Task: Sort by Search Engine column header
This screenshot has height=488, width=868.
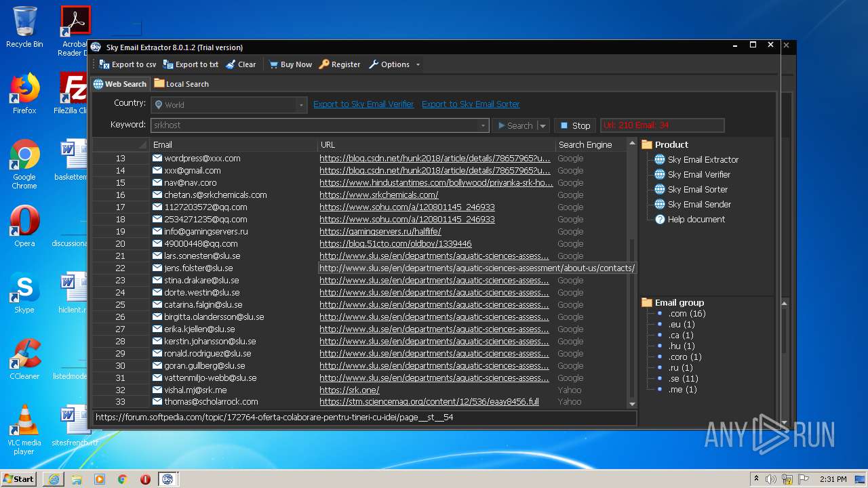Action: coord(590,145)
